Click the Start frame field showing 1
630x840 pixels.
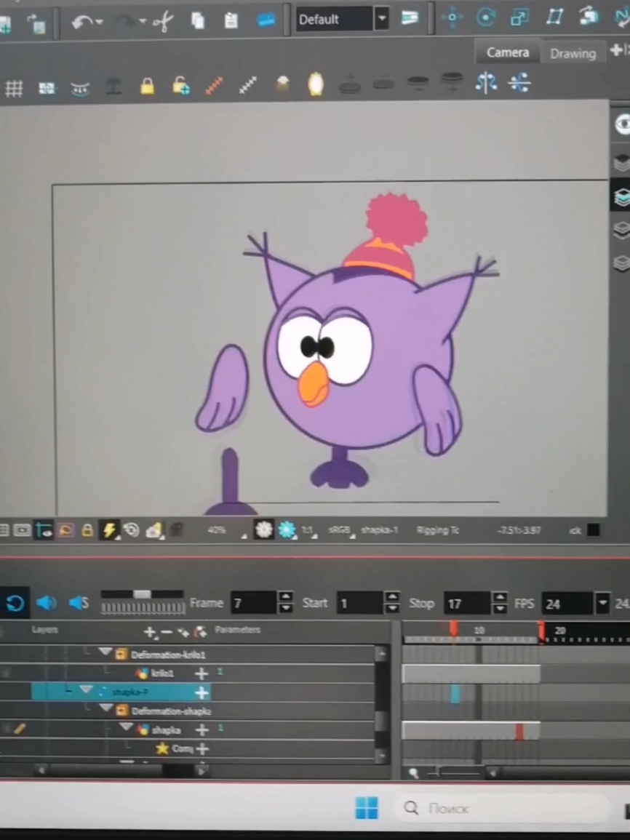[x=360, y=603]
